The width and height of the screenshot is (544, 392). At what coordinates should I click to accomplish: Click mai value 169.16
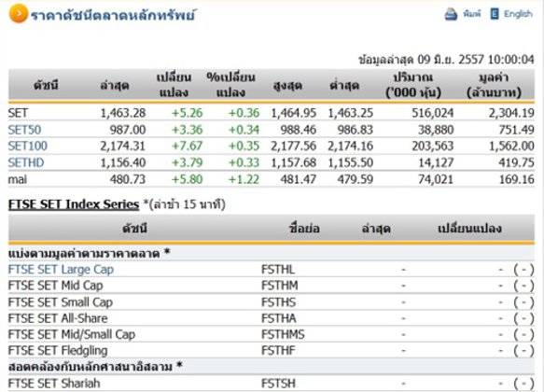point(517,179)
